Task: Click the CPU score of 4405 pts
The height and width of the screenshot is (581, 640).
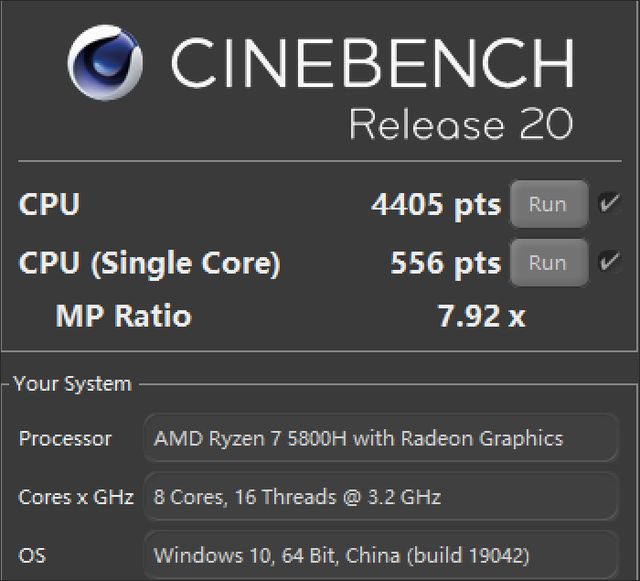Action: pyautogui.click(x=435, y=205)
